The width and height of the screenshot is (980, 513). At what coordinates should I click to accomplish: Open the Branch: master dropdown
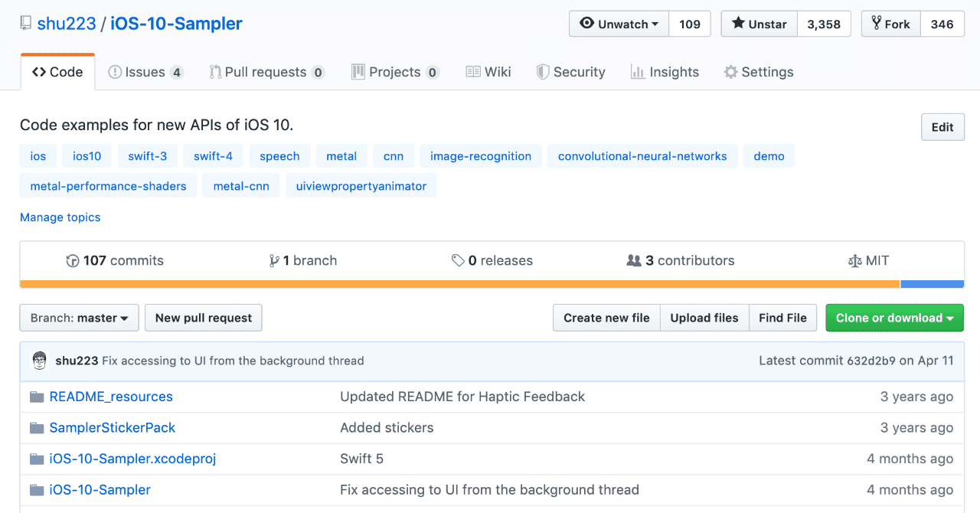[x=80, y=318]
